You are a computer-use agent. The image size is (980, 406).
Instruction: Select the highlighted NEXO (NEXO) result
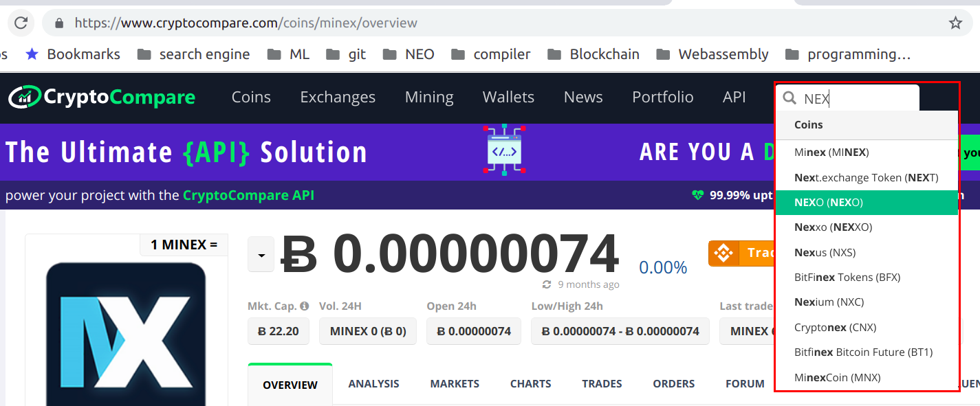[867, 203]
